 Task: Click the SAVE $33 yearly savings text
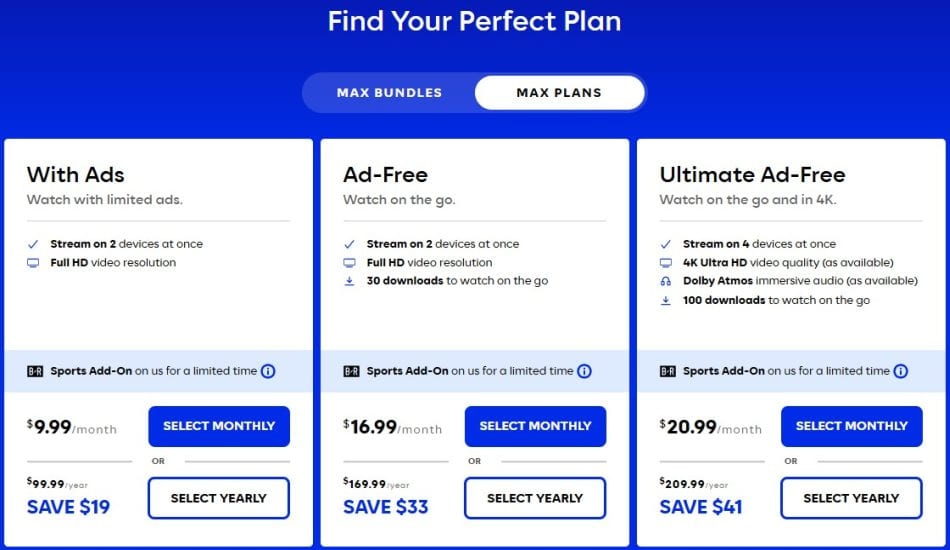(x=386, y=507)
